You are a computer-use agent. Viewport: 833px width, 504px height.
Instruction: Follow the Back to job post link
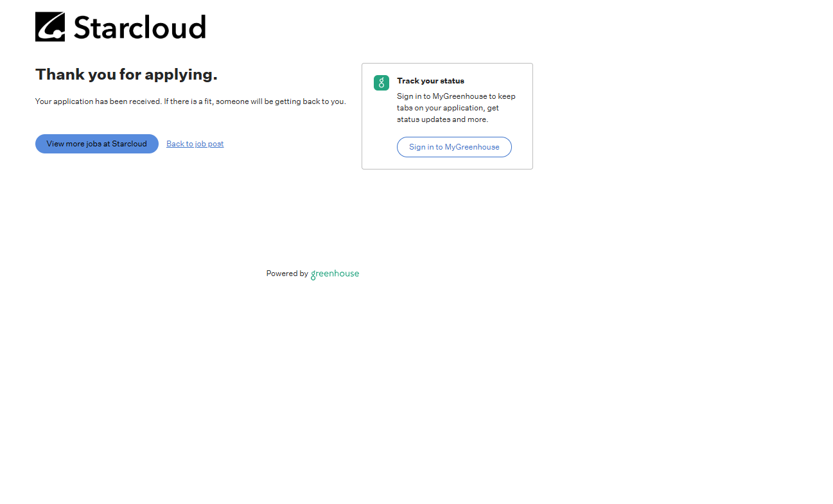195,144
